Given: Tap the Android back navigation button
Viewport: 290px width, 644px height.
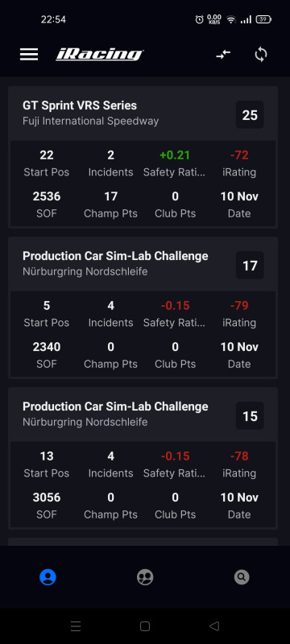Looking at the screenshot, I should [x=214, y=626].
